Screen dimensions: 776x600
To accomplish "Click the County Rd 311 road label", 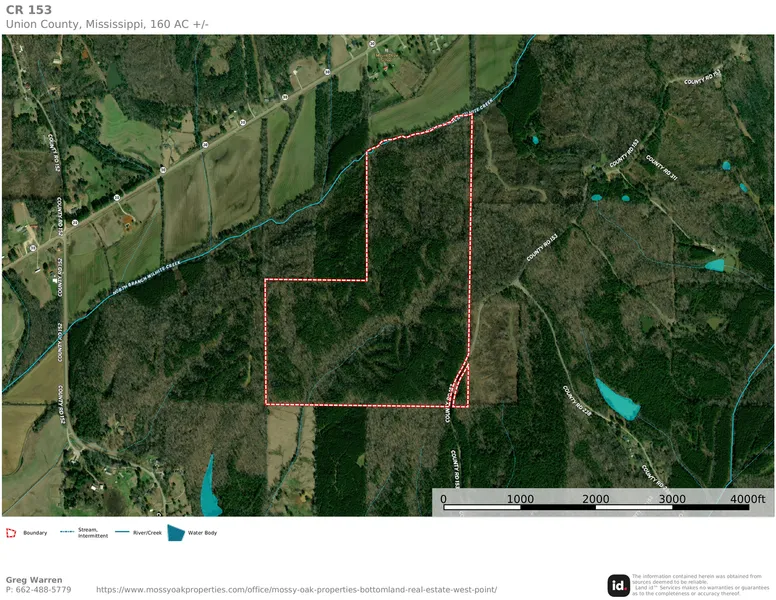I will [x=662, y=169].
